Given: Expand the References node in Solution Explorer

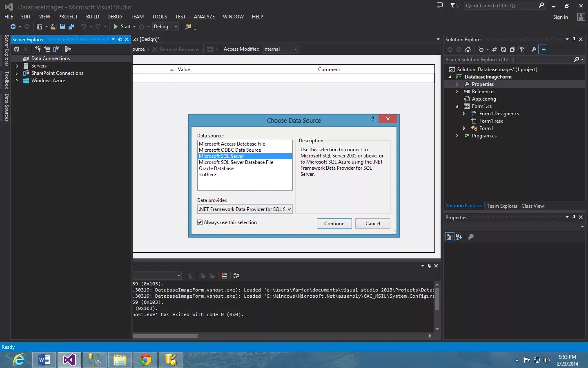Looking at the screenshot, I should pos(457,92).
